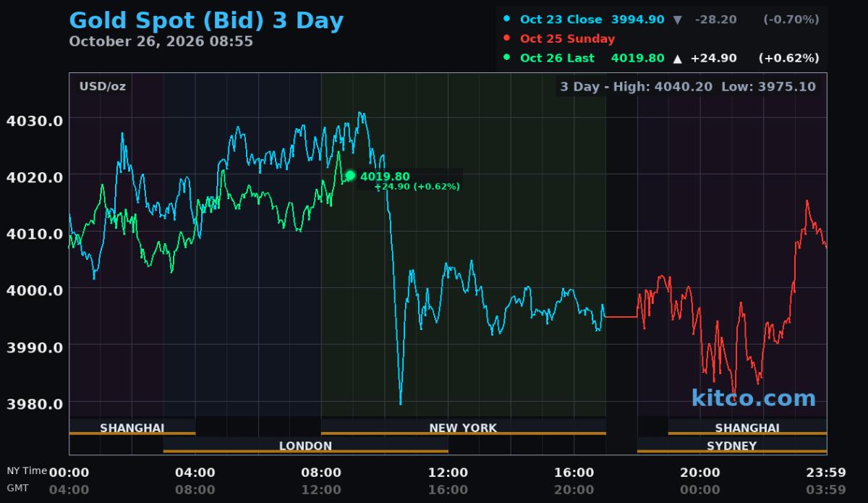Click the -28.20 change value
Viewport: 868px width, 503px height.
pos(715,20)
